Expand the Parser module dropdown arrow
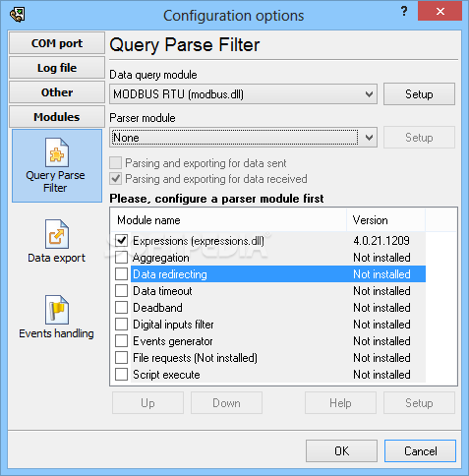469x476 pixels. 369,138
